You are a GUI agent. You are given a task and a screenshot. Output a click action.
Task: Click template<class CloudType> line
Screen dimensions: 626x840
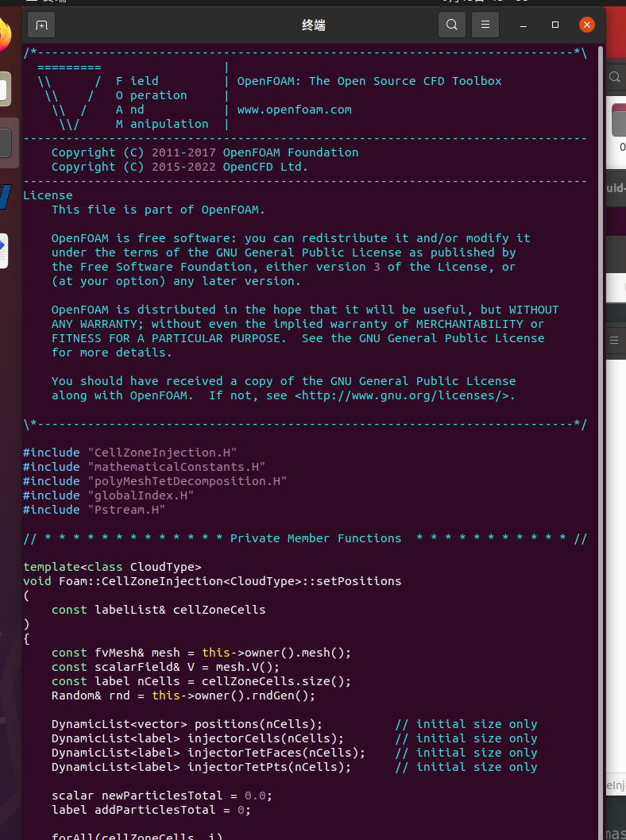coord(112,567)
